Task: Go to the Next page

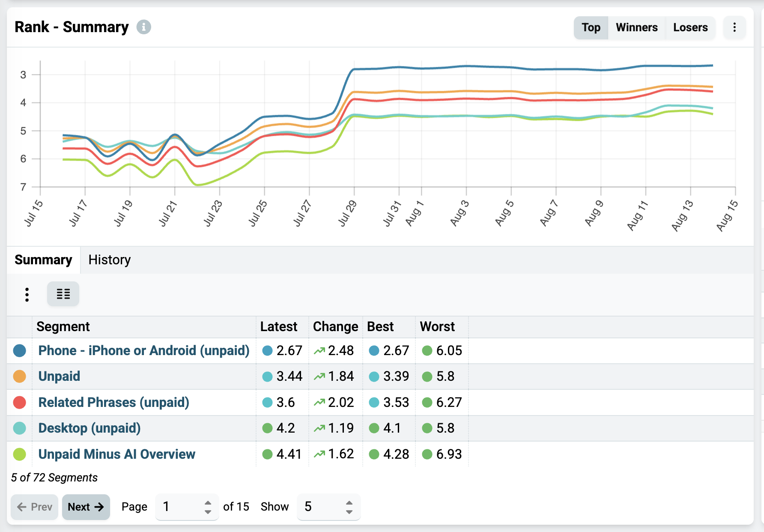Action: coord(86,507)
